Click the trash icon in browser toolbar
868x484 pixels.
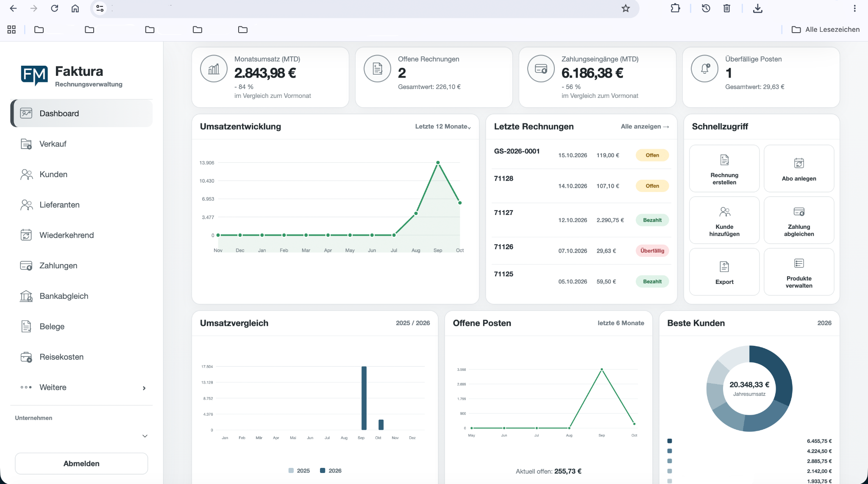coord(727,8)
